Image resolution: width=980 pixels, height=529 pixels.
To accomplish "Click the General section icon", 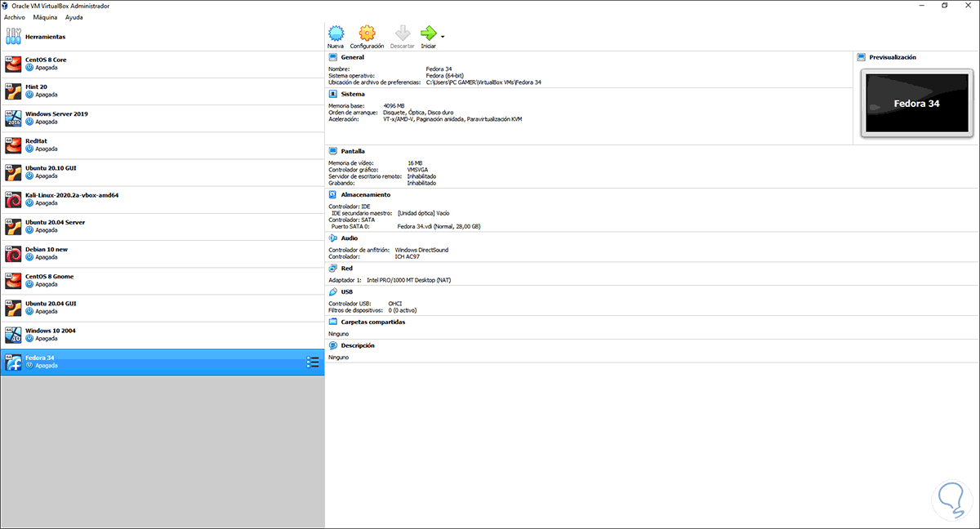I will (332, 57).
